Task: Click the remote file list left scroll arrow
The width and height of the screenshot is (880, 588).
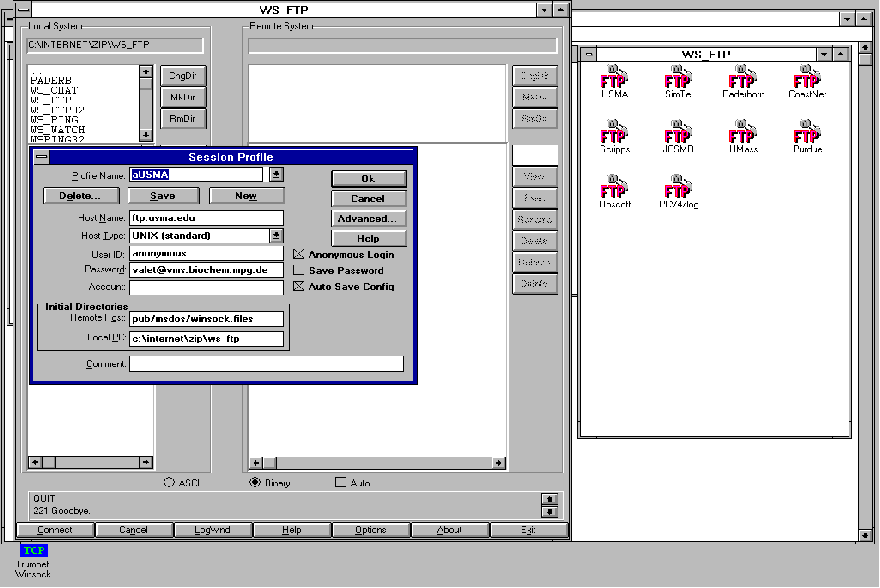Action: [x=256, y=463]
